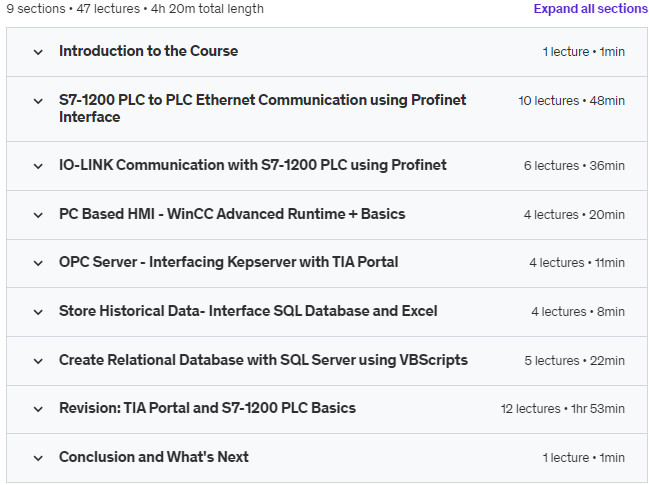Click chevron icon beside IO-LINK Communication section
649x485 pixels.
[x=38, y=166]
